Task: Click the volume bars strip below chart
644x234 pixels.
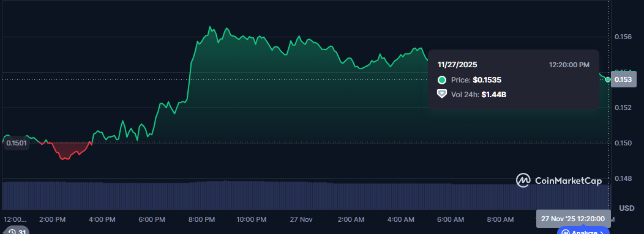Action: click(306, 195)
